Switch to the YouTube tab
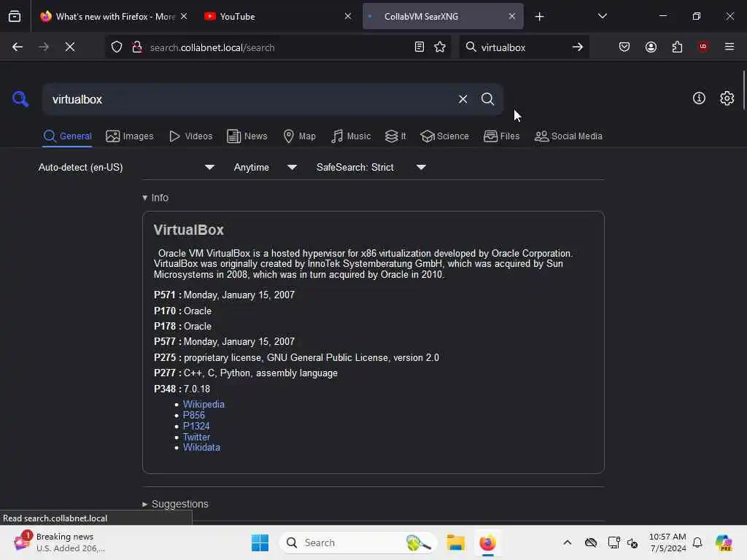The height and width of the screenshot is (560, 747). (278, 17)
